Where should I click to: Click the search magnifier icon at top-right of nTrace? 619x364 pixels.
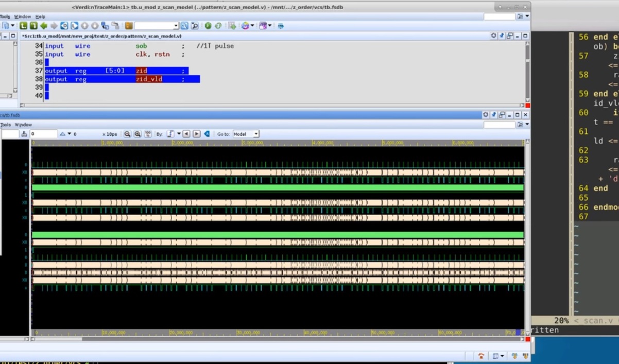coord(520,16)
